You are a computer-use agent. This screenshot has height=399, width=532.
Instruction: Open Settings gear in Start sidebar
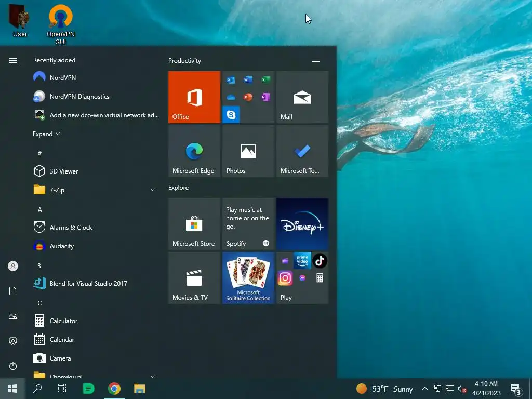[13, 341]
